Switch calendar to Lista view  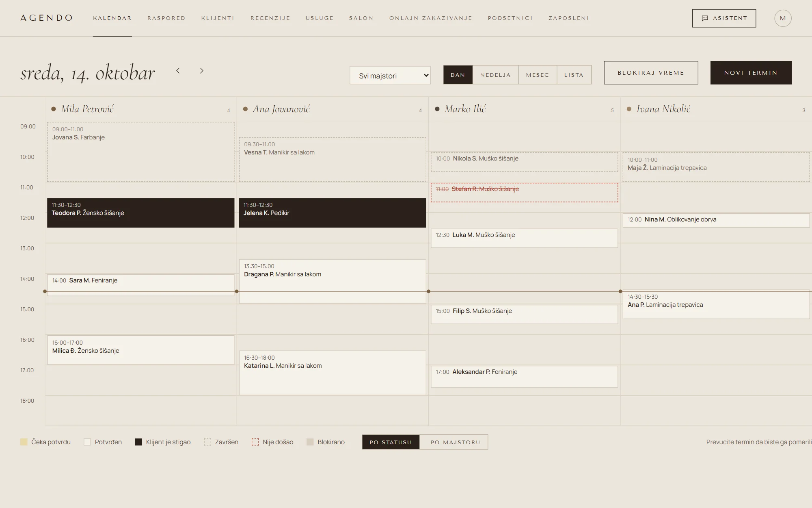(x=574, y=75)
